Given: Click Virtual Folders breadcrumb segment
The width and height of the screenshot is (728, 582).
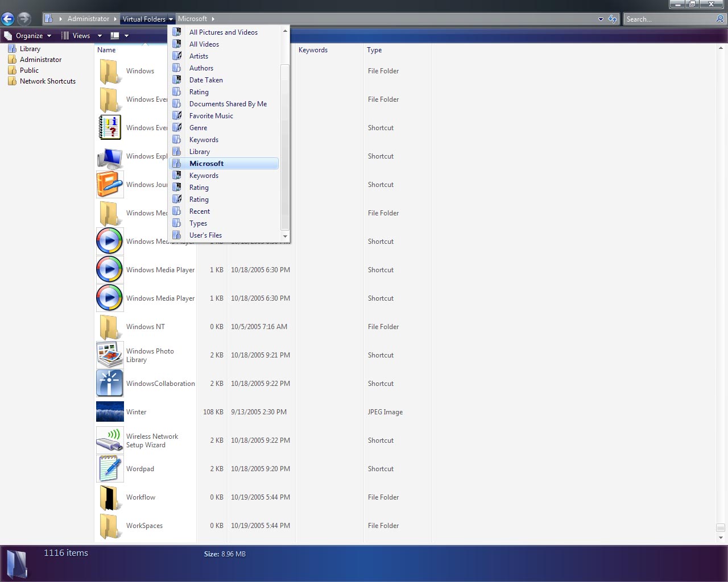Looking at the screenshot, I should 144,19.
